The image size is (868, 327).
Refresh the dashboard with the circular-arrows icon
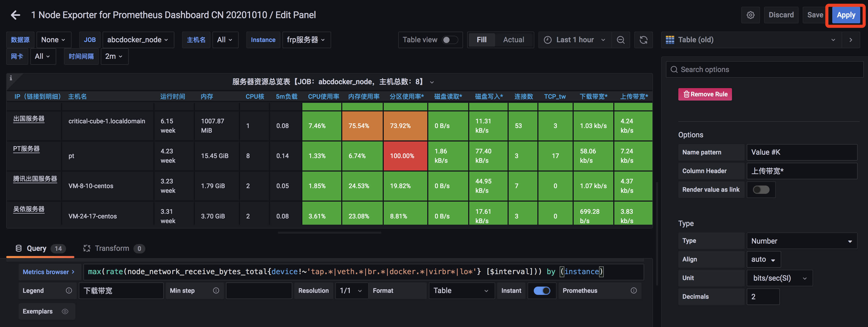click(x=643, y=40)
